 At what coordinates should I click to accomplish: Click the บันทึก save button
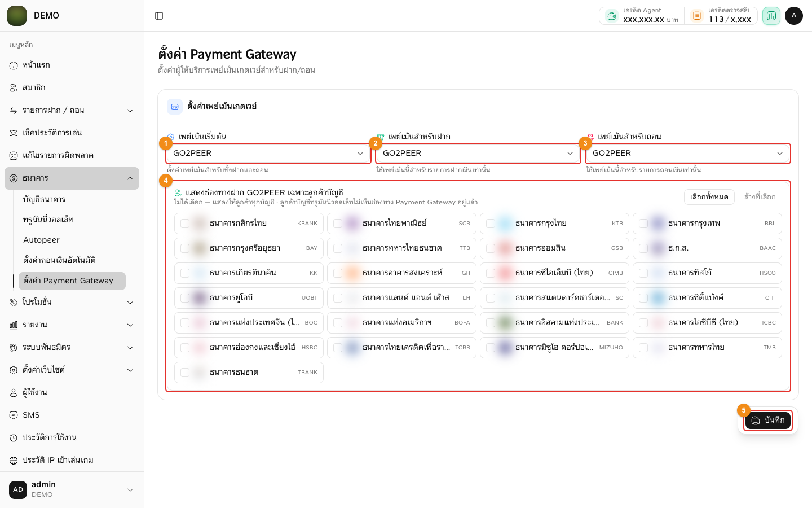[x=768, y=421]
